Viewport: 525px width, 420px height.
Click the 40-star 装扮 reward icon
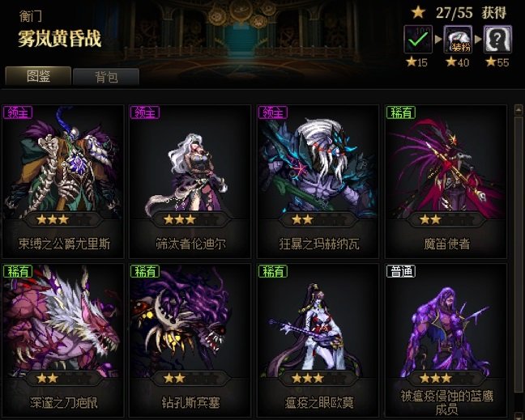point(458,39)
